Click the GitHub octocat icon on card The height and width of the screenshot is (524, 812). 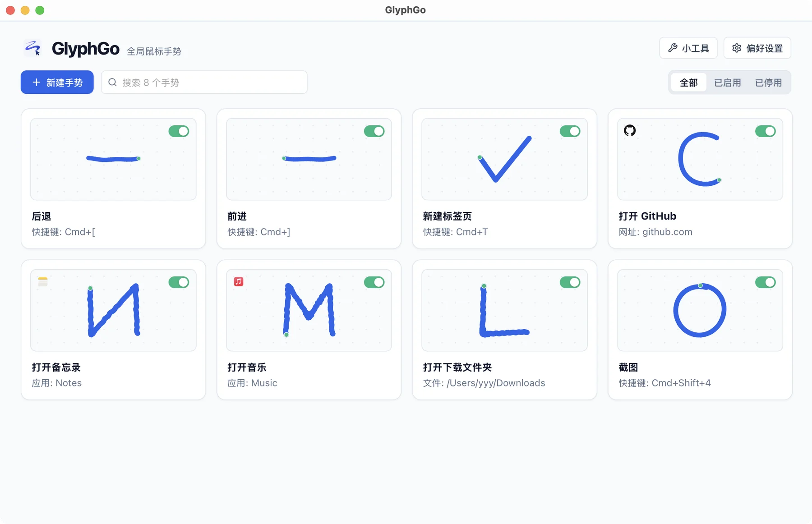pos(630,130)
